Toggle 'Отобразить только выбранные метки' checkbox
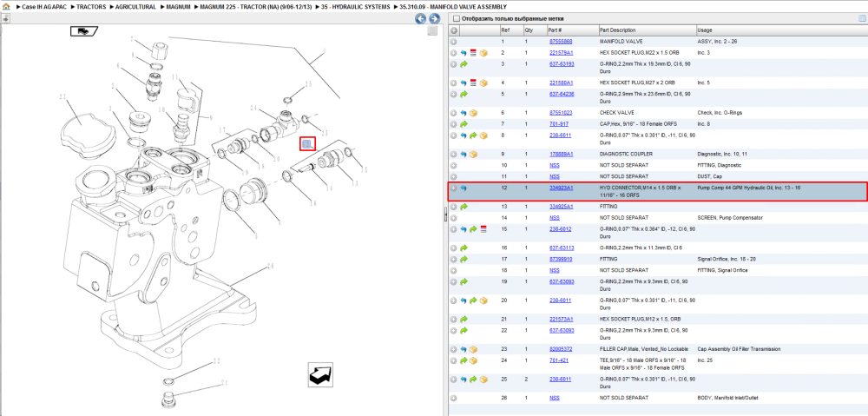This screenshot has width=868, height=416. tap(457, 19)
